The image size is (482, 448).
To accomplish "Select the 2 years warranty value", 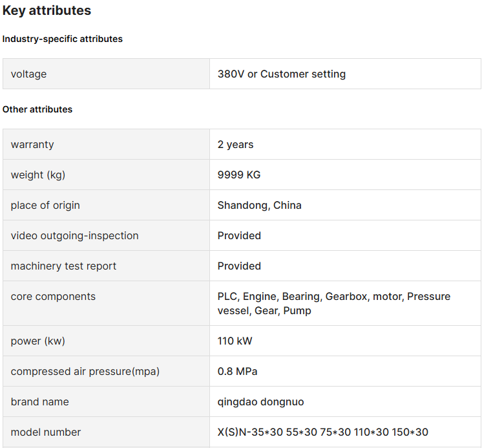I will [x=235, y=145].
